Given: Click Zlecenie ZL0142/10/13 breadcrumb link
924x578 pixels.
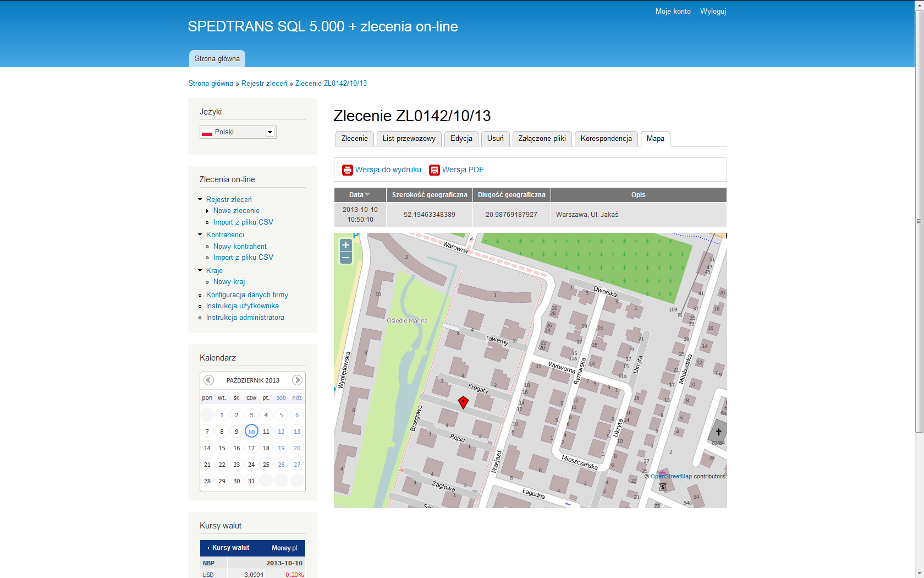Looking at the screenshot, I should click(331, 84).
